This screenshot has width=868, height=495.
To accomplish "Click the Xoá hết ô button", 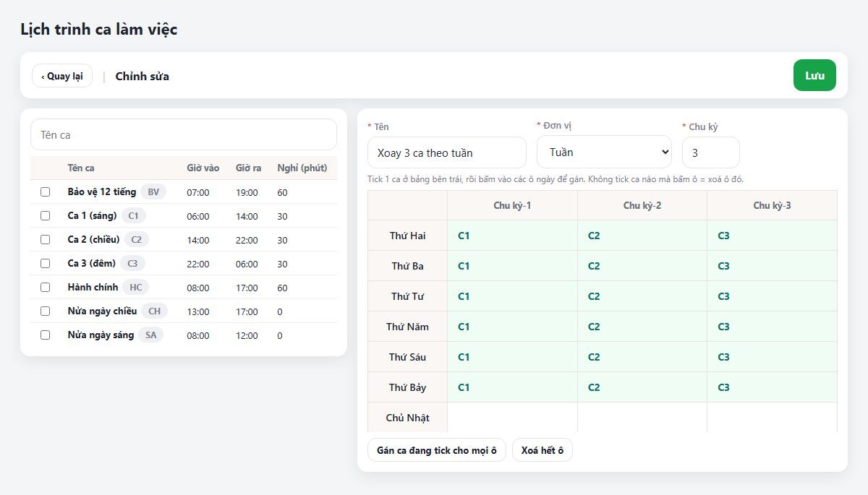I will (x=542, y=450).
